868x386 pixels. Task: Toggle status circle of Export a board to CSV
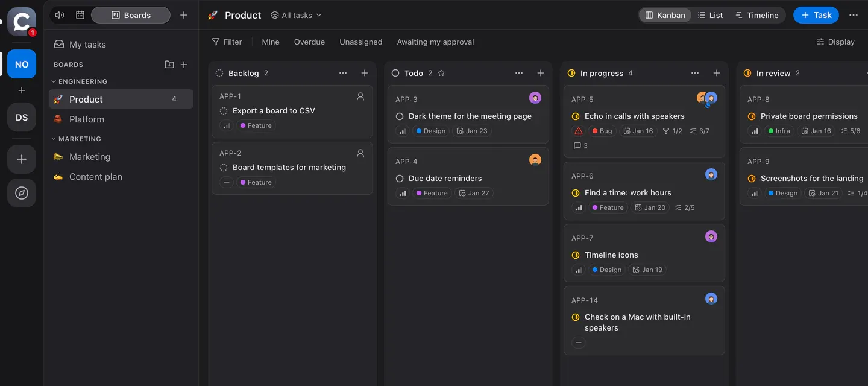click(x=224, y=111)
